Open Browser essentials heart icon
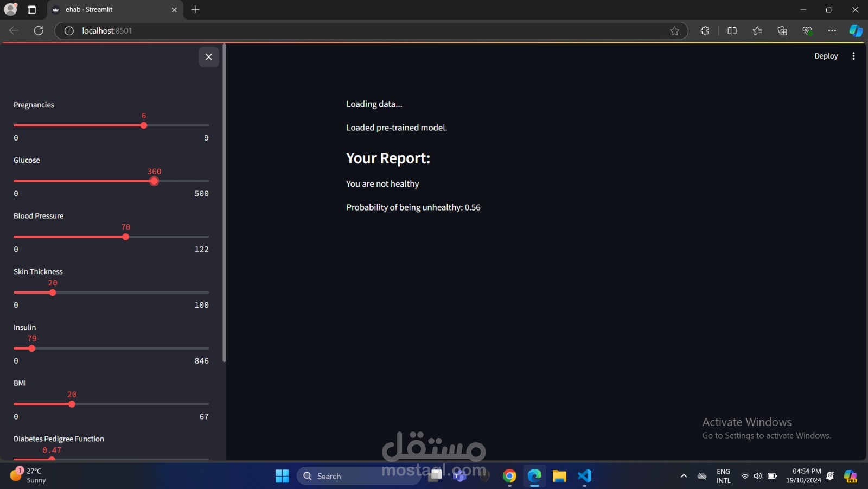Image resolution: width=868 pixels, height=489 pixels. click(807, 31)
